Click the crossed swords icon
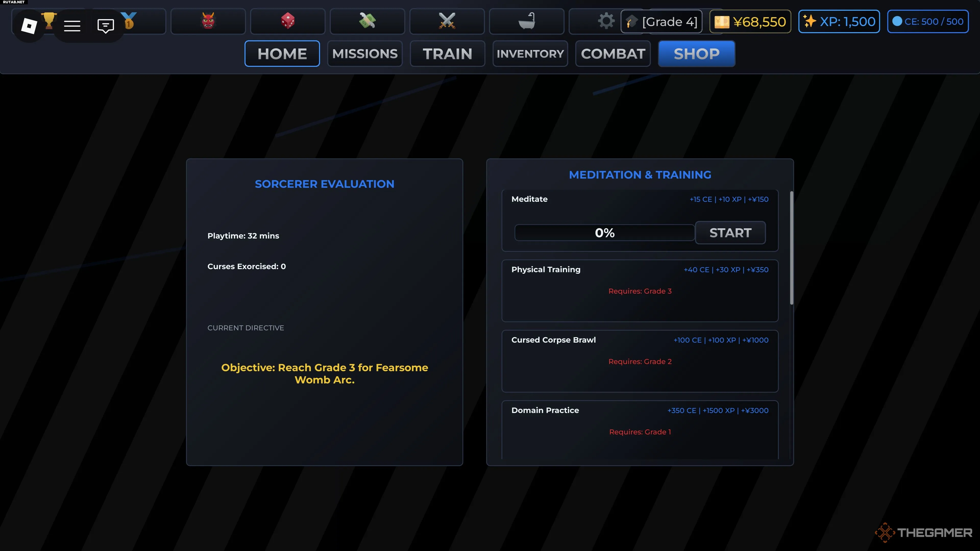The image size is (980, 551). coord(447,21)
